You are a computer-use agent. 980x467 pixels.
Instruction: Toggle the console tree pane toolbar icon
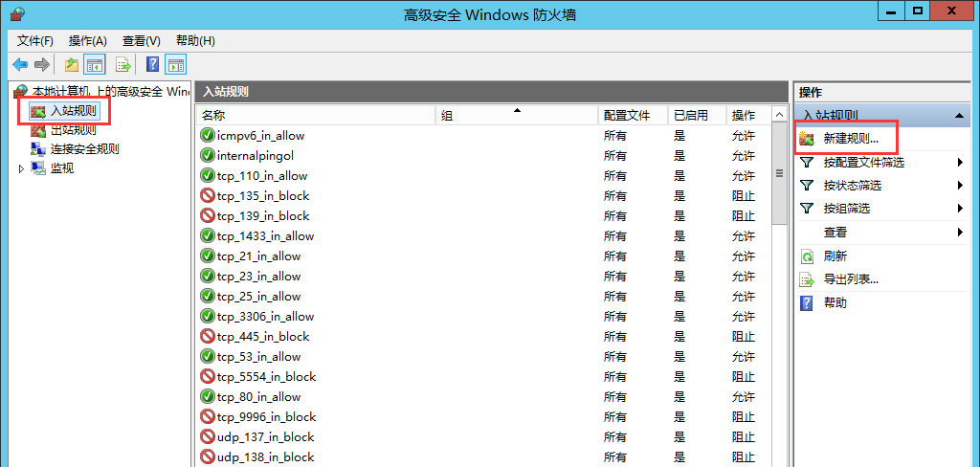point(95,64)
